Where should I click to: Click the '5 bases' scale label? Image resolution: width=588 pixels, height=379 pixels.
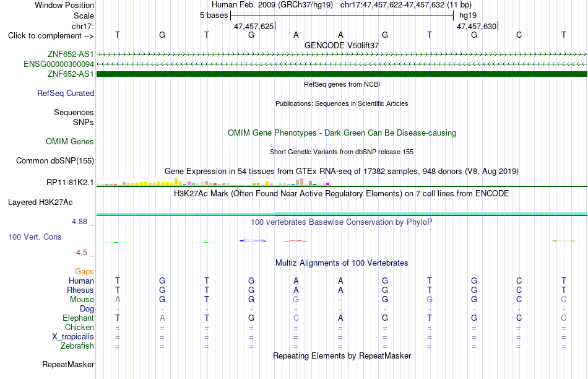[x=214, y=15]
